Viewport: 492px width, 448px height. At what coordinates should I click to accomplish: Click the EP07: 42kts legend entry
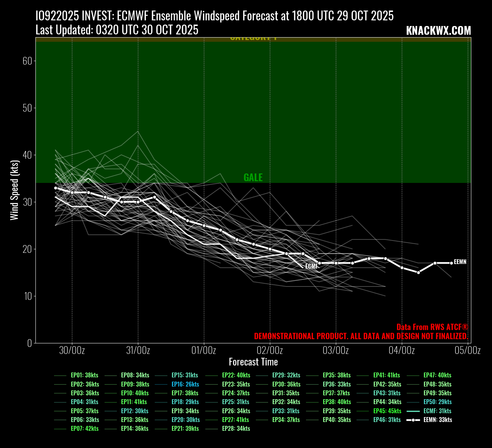pos(85,428)
